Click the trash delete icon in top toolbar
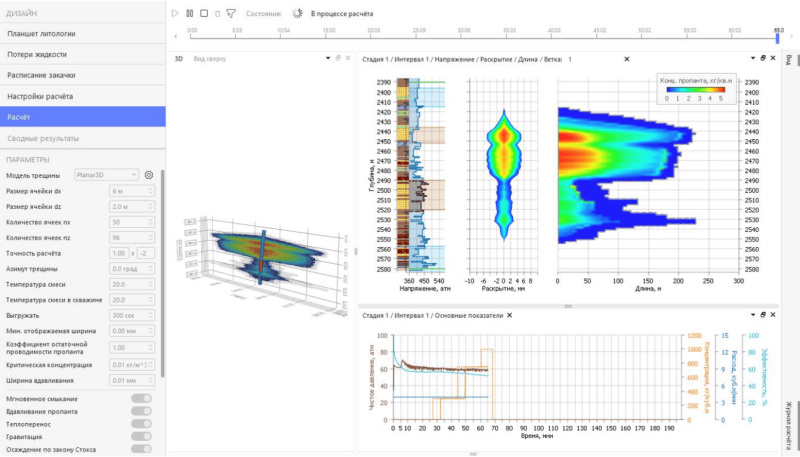This screenshot has height=457, width=800. 218,13
